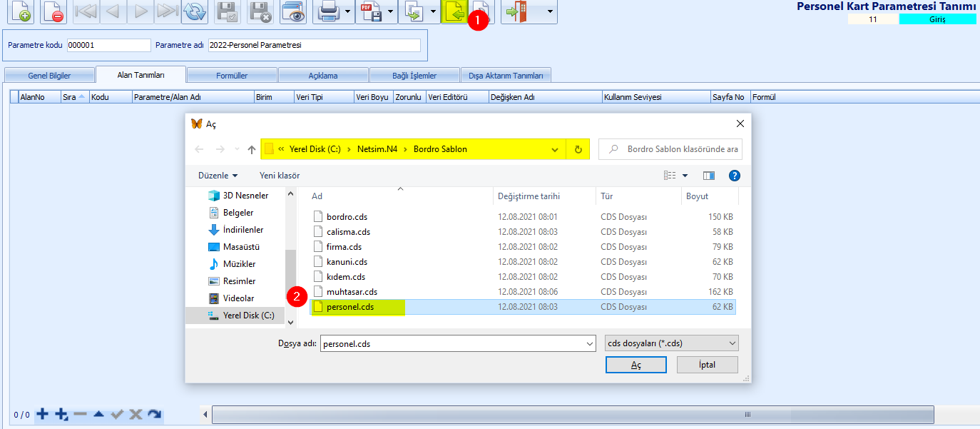The image size is (980, 429).
Task: Click the plus icon to add a grid row
Action: [43, 414]
